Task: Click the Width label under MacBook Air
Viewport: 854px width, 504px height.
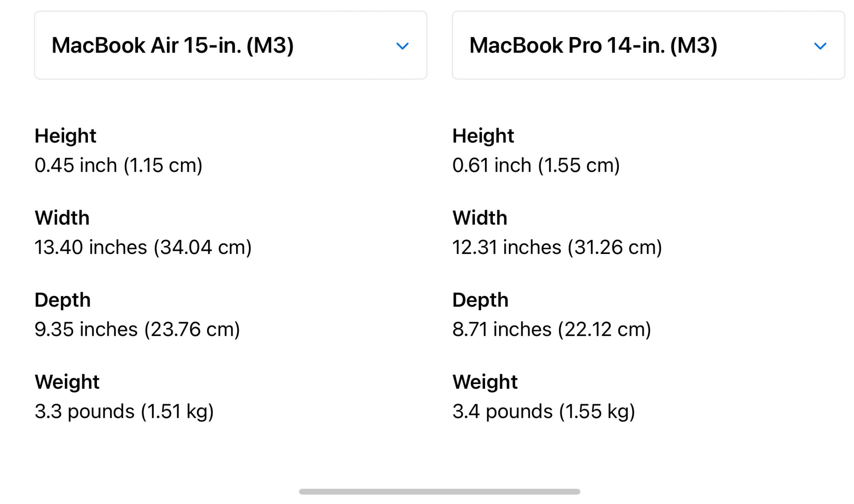Action: tap(62, 218)
